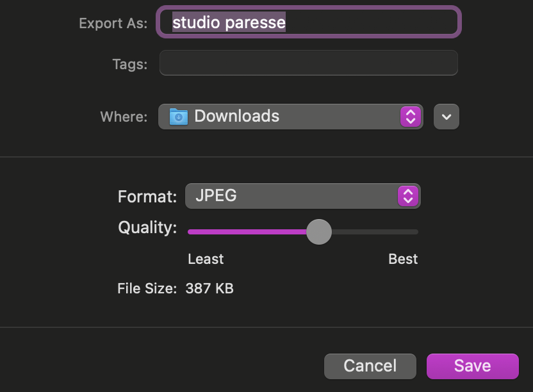This screenshot has width=533, height=392.
Task: Click the Downloads folder icon
Action: pyautogui.click(x=179, y=117)
